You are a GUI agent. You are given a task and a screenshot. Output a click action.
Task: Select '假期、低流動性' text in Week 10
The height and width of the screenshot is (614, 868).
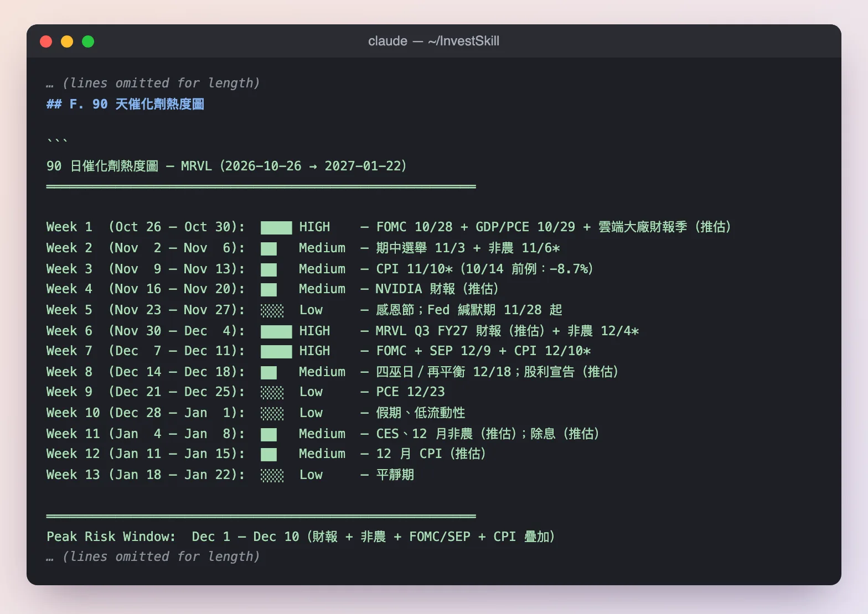pos(421,413)
